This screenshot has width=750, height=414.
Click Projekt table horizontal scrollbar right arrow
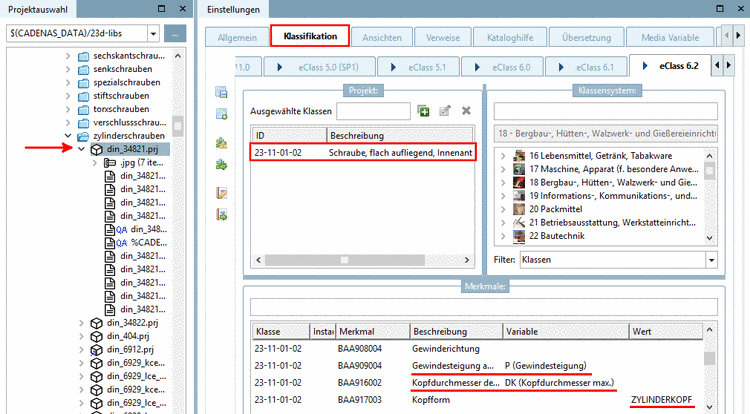(467, 260)
